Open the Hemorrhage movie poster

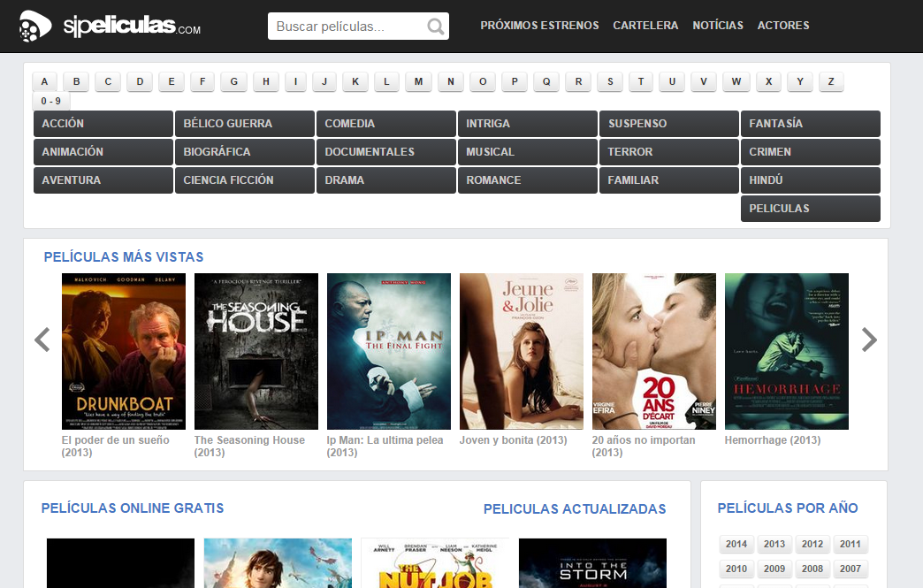point(787,351)
